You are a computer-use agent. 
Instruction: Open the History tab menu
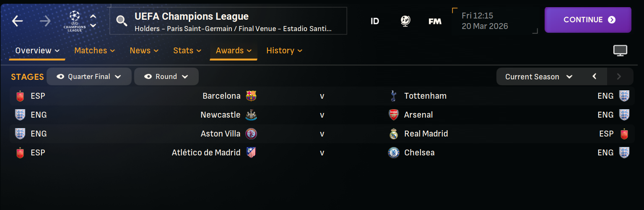[x=284, y=51]
